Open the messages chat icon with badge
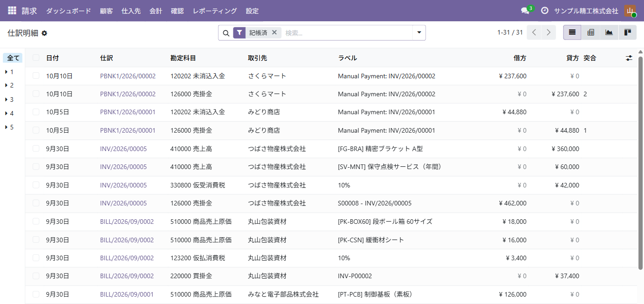Image resolution: width=644 pixels, height=304 pixels. coord(525,11)
